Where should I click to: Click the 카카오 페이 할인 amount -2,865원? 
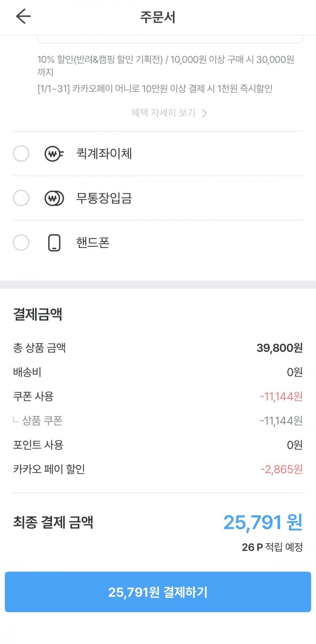(281, 469)
